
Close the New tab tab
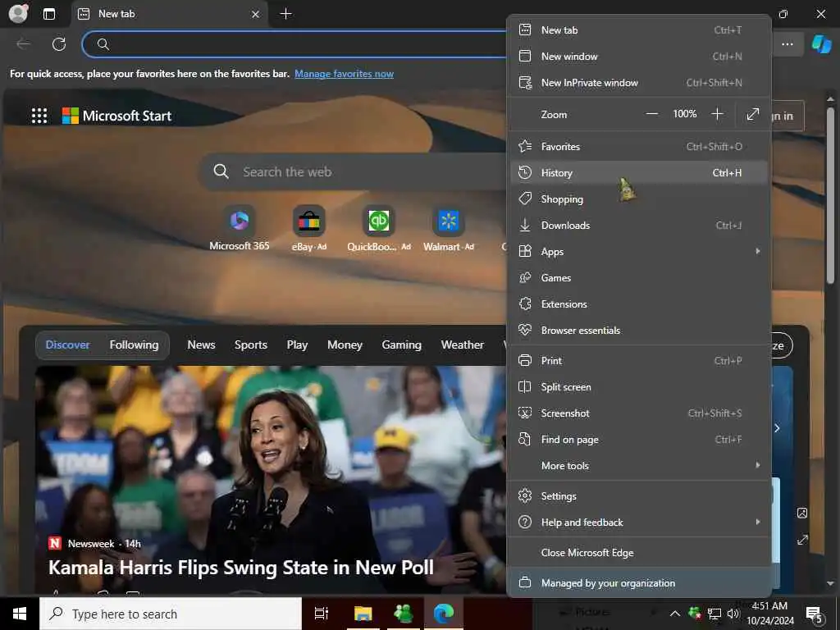pos(256,15)
